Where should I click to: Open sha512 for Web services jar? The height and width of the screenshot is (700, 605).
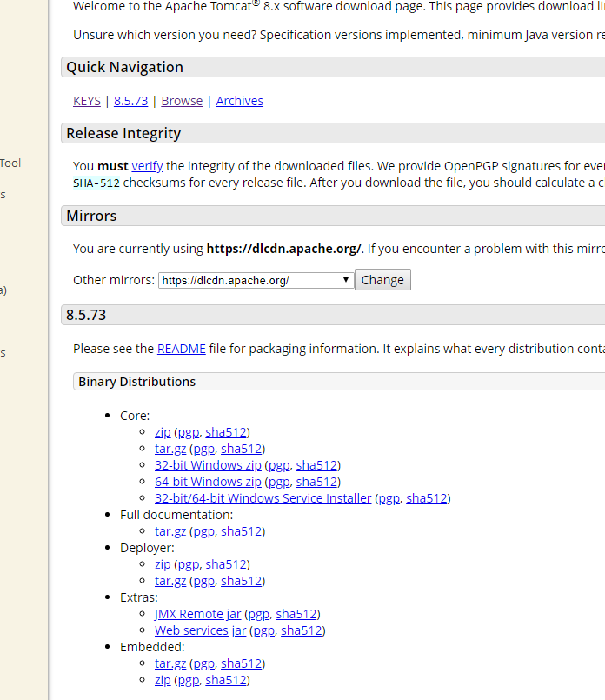coord(301,630)
